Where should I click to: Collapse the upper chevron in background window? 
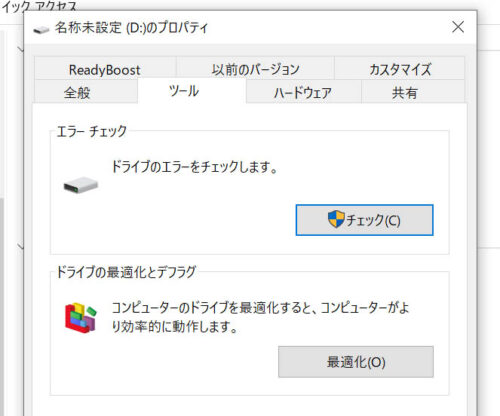pos(21,49)
